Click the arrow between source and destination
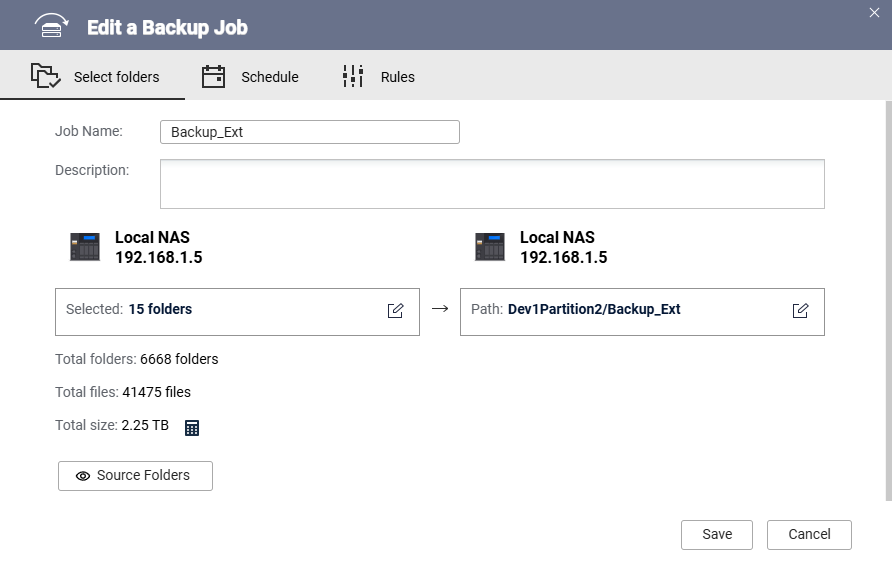The image size is (892, 566). coord(440,309)
